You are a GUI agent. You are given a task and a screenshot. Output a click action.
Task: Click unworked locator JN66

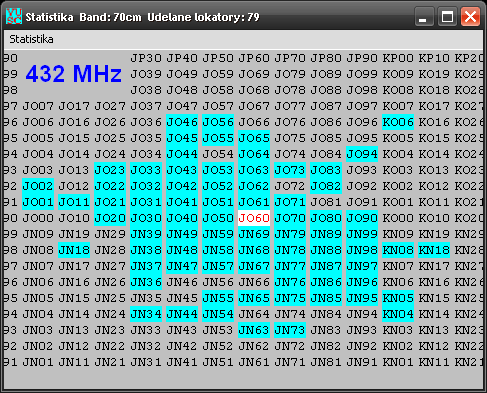click(x=254, y=282)
